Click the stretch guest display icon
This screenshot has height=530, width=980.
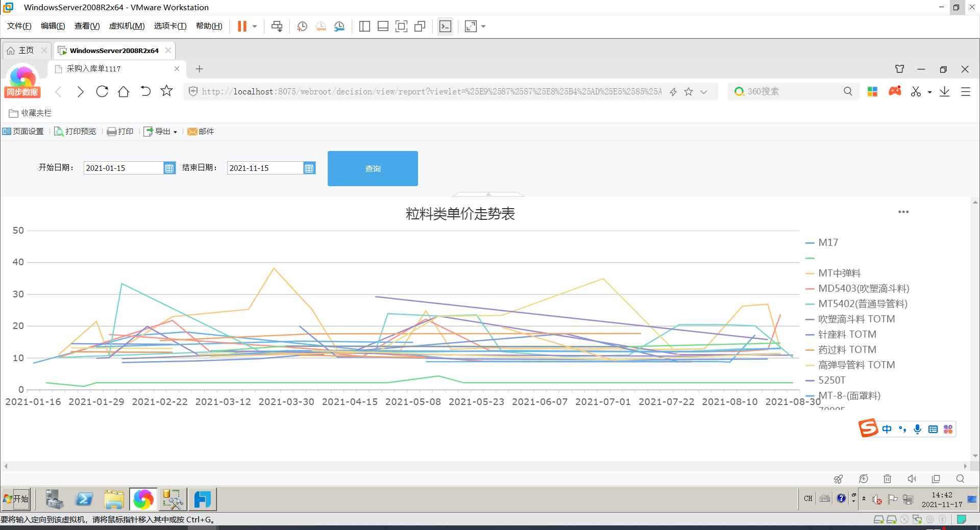(x=471, y=26)
